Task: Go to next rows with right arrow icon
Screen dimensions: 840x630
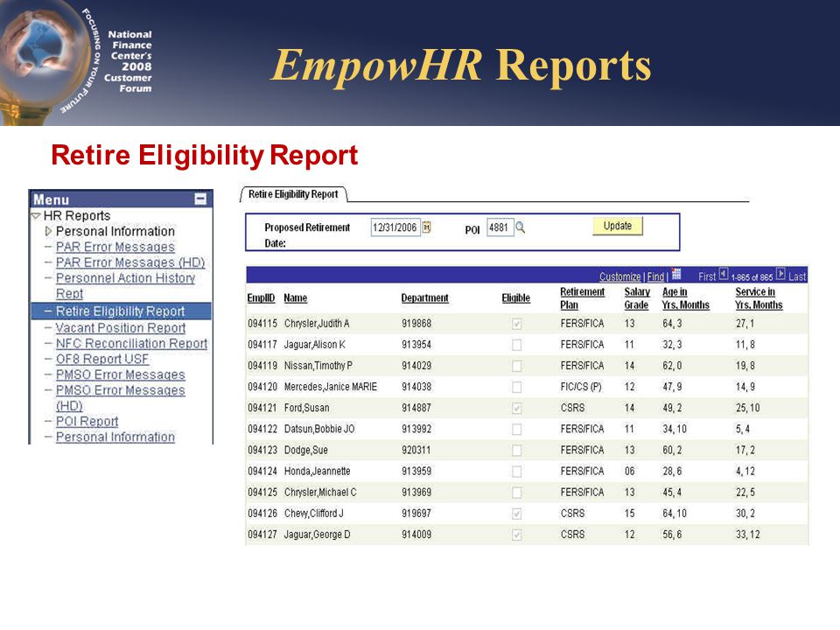Action: pos(780,274)
